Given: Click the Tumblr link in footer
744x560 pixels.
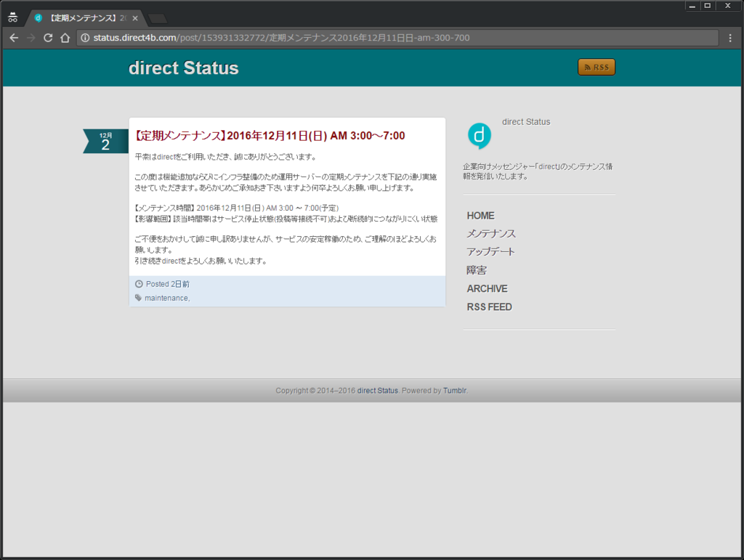Looking at the screenshot, I should [455, 391].
